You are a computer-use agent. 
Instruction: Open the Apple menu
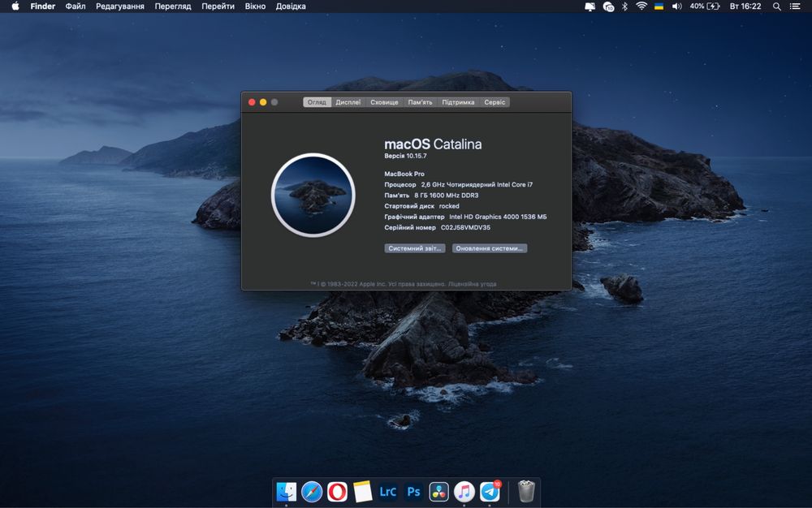pos(15,6)
